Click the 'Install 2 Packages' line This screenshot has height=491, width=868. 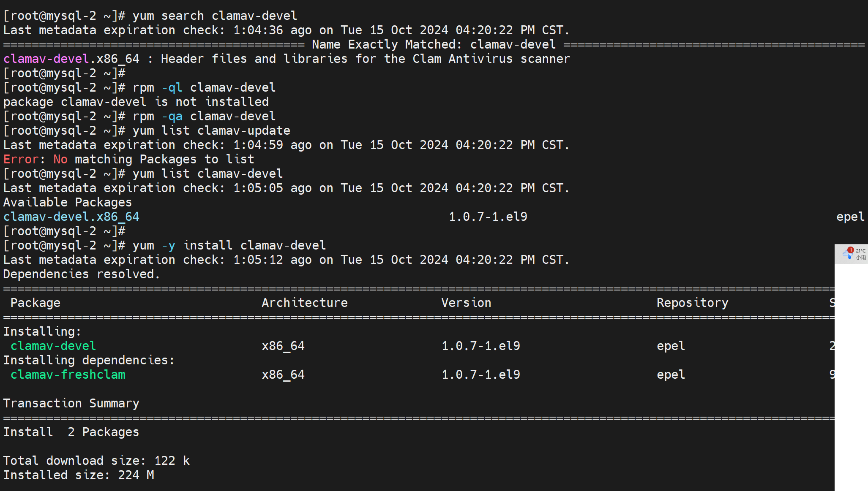click(x=71, y=432)
